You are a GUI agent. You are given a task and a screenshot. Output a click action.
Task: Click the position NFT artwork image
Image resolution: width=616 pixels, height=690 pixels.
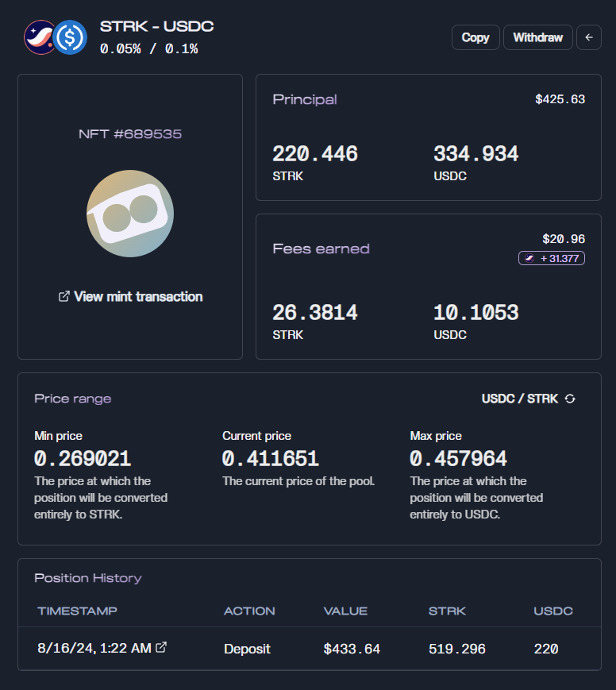tap(129, 213)
